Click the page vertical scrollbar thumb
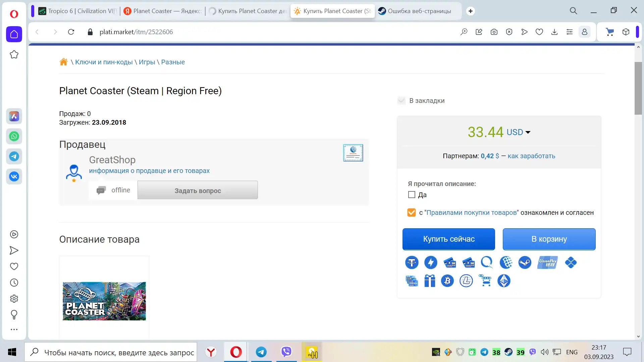Viewport: 644px width, 362px height. point(638,88)
